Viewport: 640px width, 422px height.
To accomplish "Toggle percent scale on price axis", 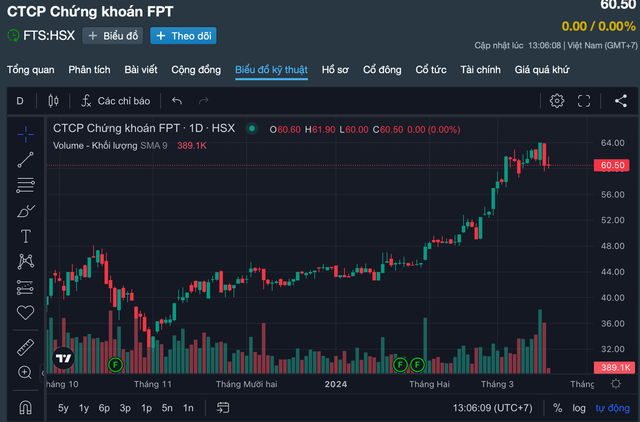I will 556,408.
